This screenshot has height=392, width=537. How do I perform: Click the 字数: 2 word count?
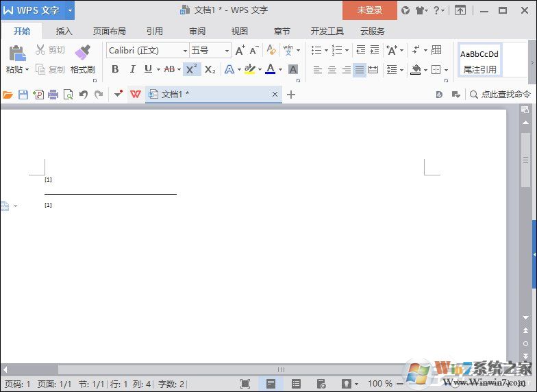[171, 384]
